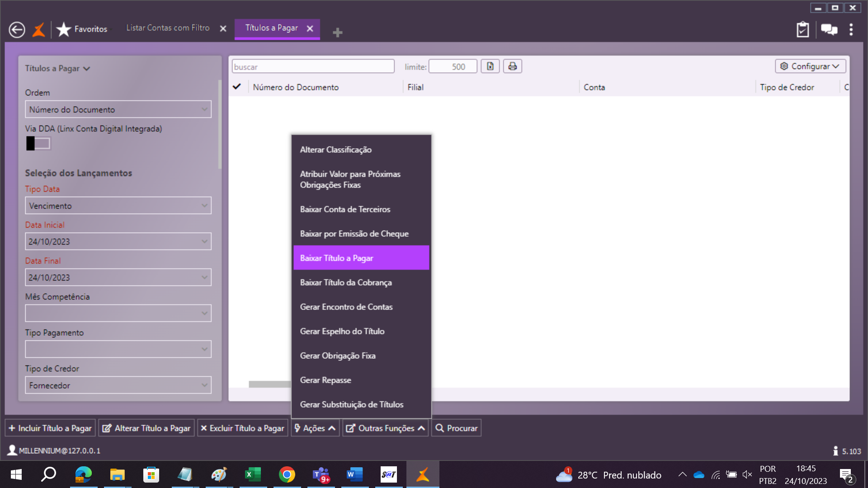Expand the Ordem dropdown
Screen dimensions: 868x488
(x=118, y=109)
